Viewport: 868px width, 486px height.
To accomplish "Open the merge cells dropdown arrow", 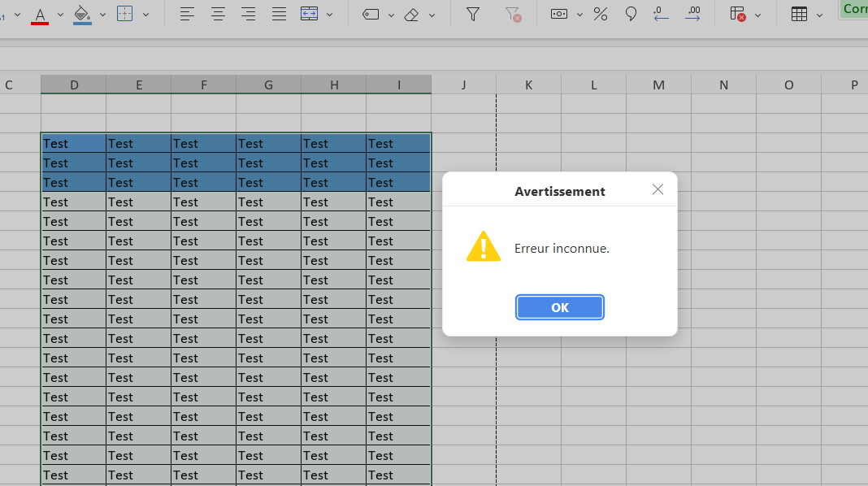I will pos(329,15).
